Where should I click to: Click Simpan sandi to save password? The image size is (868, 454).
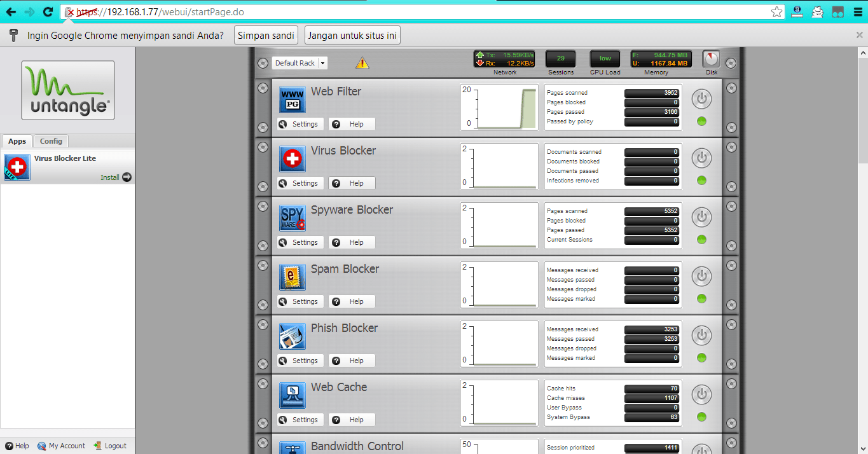(266, 36)
